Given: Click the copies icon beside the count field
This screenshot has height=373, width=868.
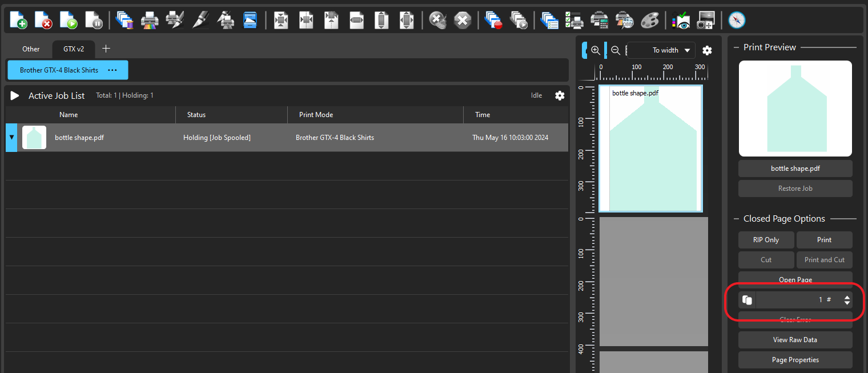Looking at the screenshot, I should (x=747, y=300).
